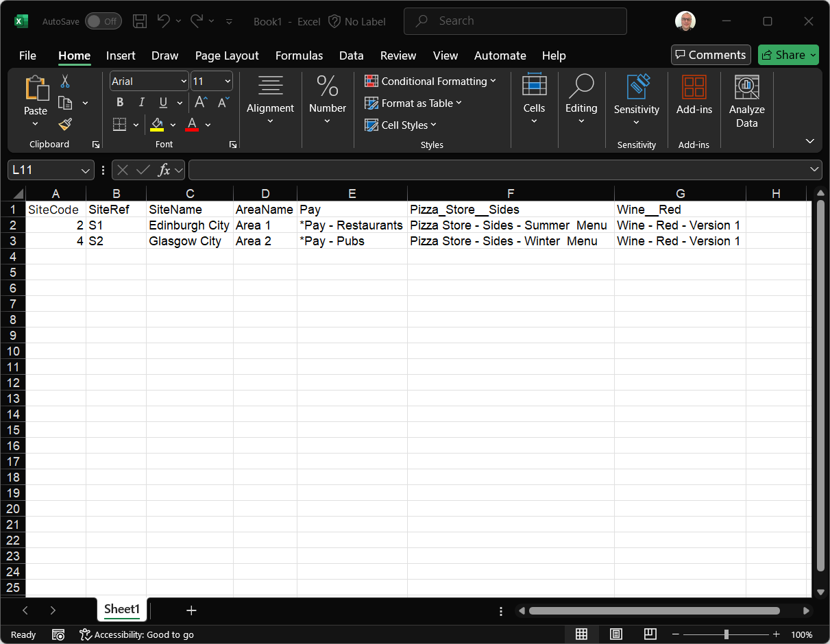This screenshot has width=830, height=644.
Task: Open the Formulas ribbon tab
Action: pos(299,55)
